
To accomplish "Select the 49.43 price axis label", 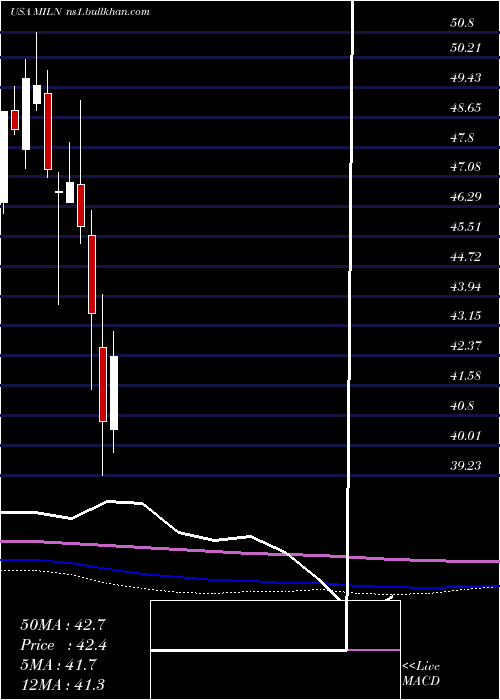I will 466,78.
